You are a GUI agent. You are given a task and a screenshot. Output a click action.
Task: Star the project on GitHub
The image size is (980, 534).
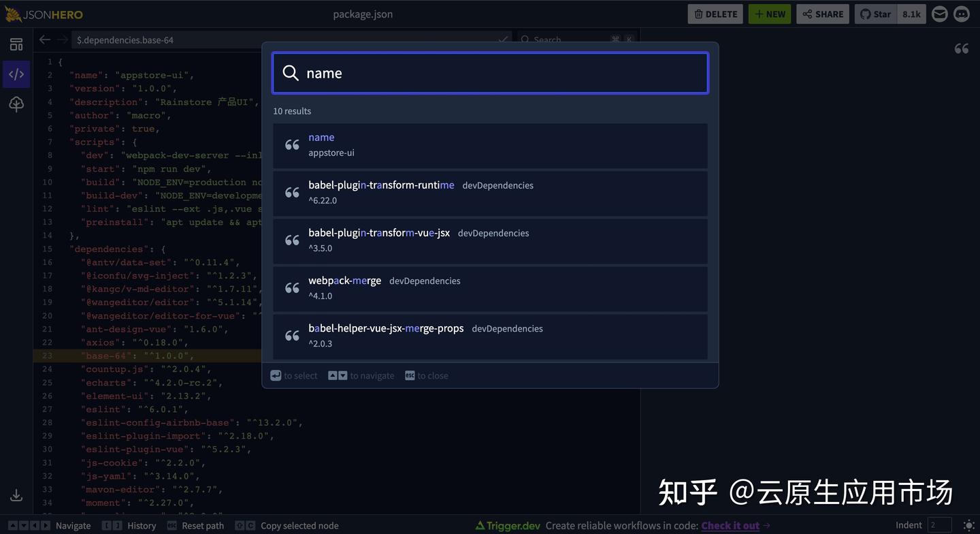point(875,13)
